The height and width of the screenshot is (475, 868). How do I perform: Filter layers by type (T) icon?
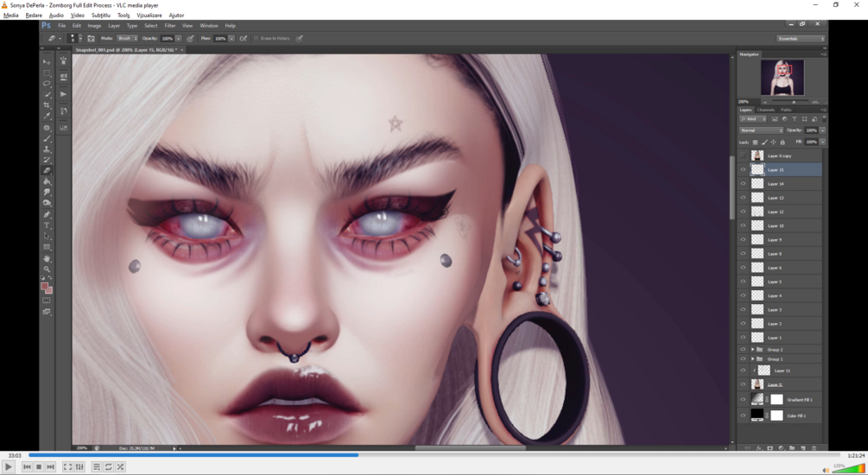tap(795, 119)
